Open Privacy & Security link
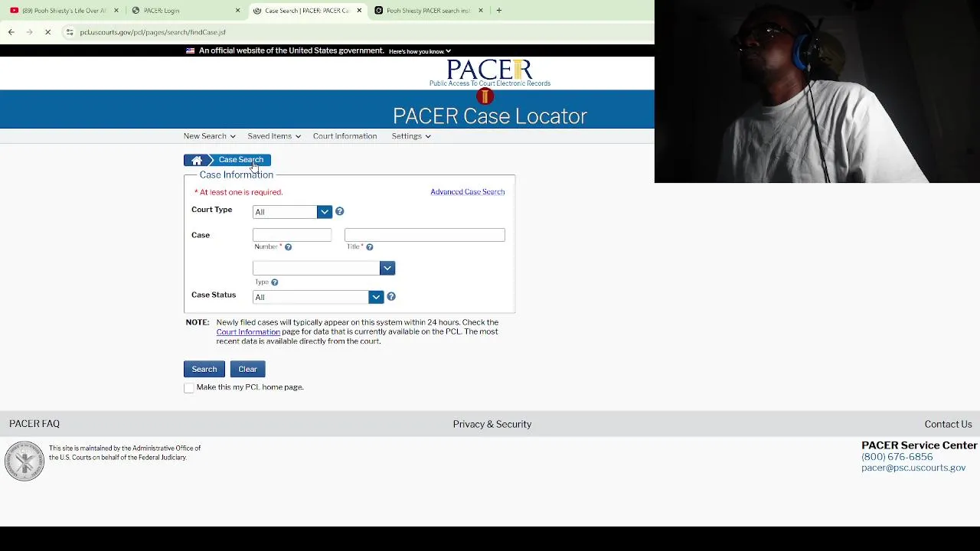The height and width of the screenshot is (551, 980). 492,425
